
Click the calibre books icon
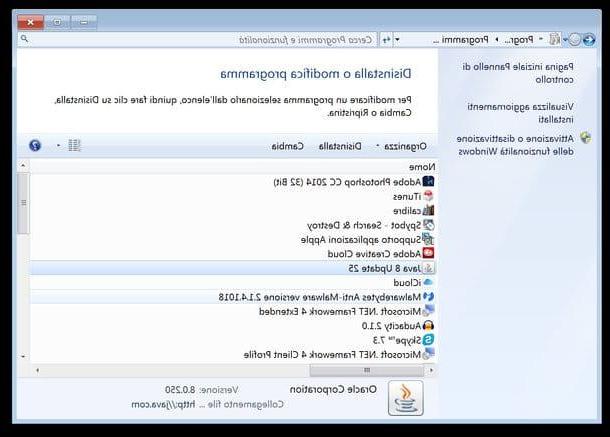click(428, 211)
